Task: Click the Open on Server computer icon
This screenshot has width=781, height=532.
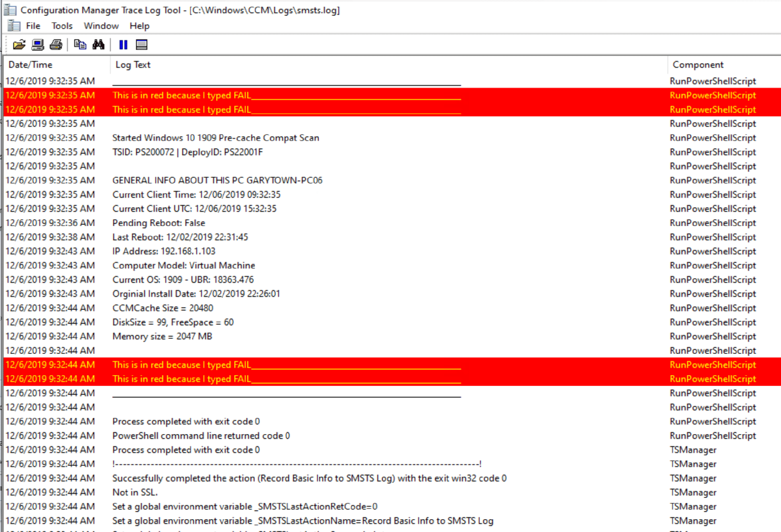Action: [x=38, y=45]
